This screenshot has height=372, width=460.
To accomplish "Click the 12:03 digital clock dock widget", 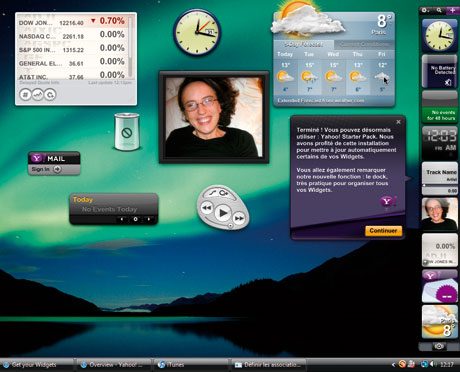I will 440,143.
